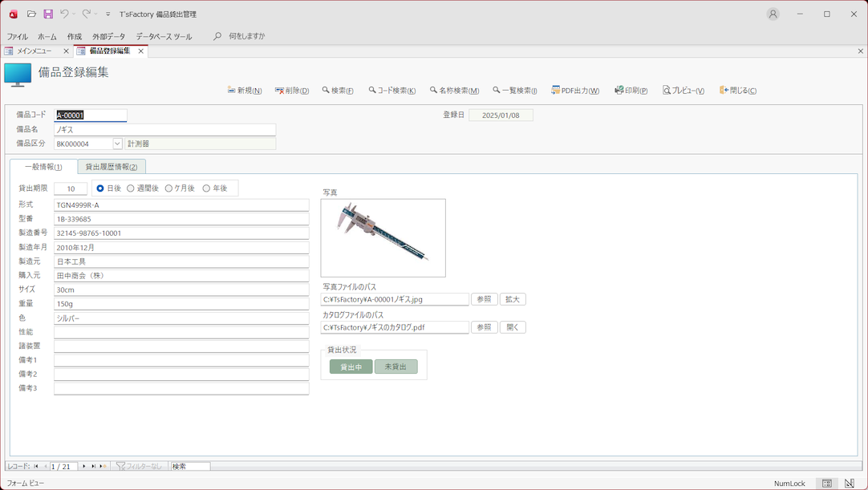
Task: Click the 貸出中 status toggle button
Action: pos(351,366)
